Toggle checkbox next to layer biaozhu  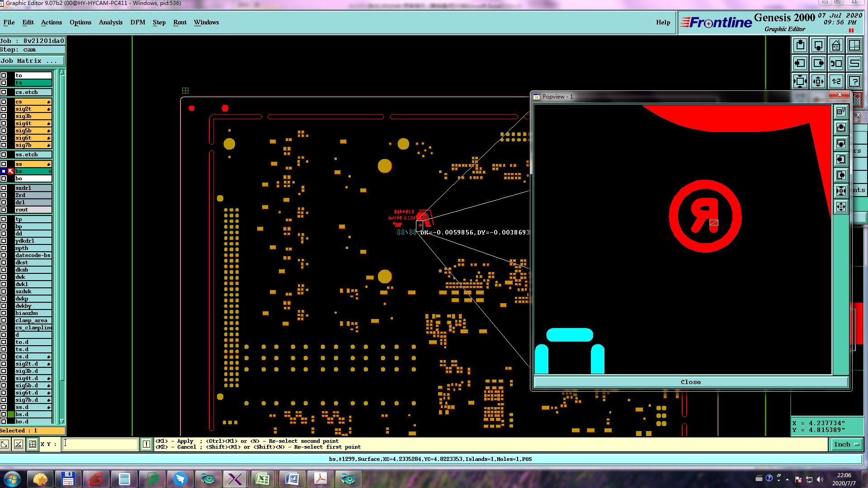click(x=4, y=313)
